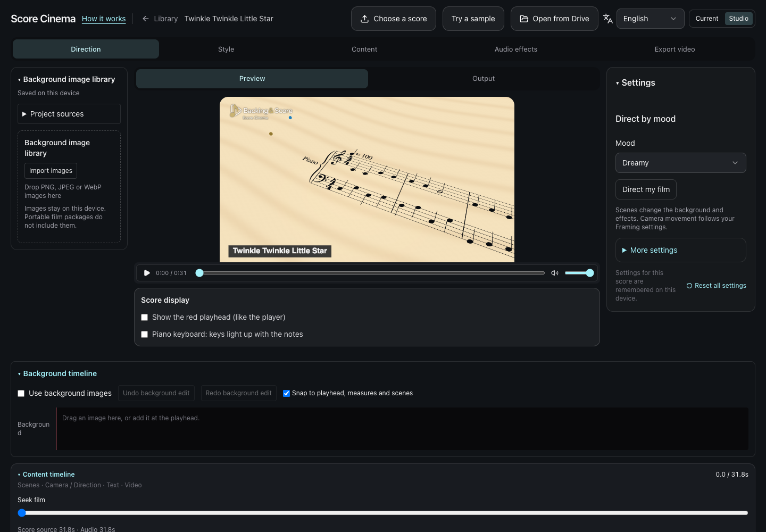Uncheck Snap to playhead, measures and scenes
This screenshot has height=532, width=766.
coord(286,394)
